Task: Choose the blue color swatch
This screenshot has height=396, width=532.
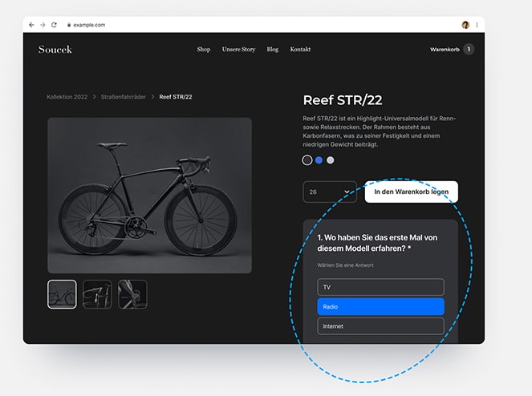Action: pyautogui.click(x=319, y=160)
